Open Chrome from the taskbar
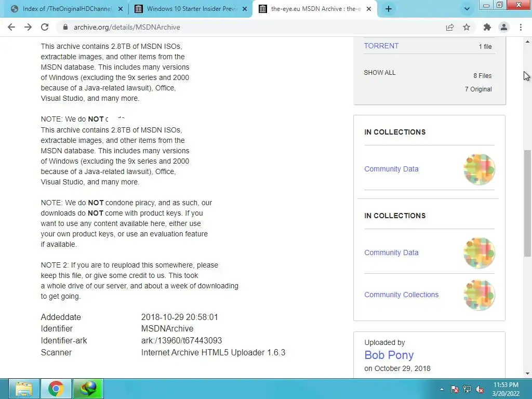This screenshot has width=532, height=399. [x=56, y=389]
